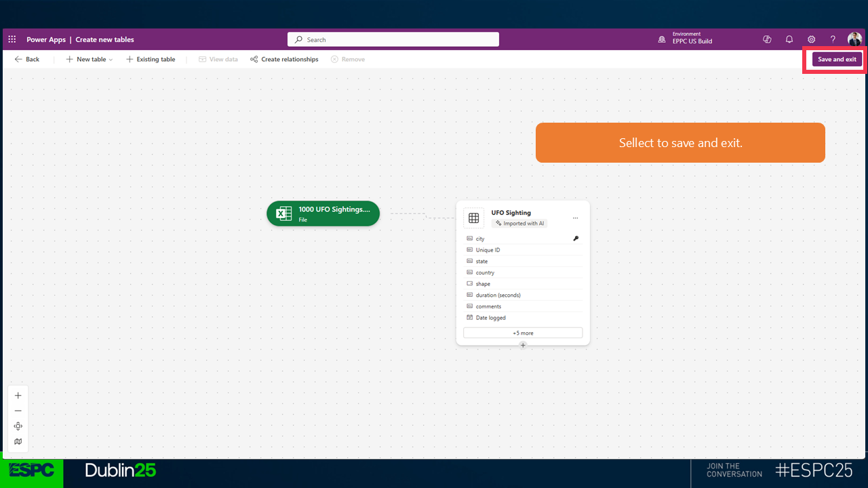Open the app launcher waffle icon
The width and height of the screenshot is (868, 488).
coord(12,39)
